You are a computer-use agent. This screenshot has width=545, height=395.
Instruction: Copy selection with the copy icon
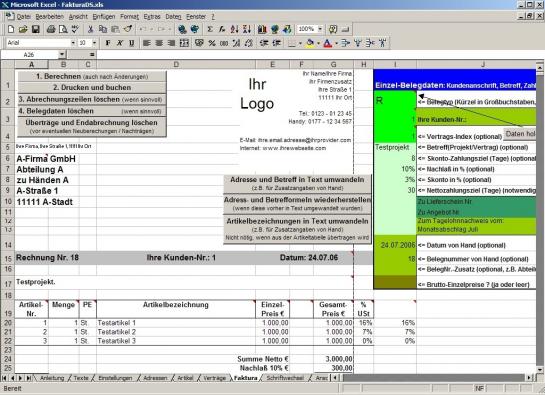click(103, 29)
